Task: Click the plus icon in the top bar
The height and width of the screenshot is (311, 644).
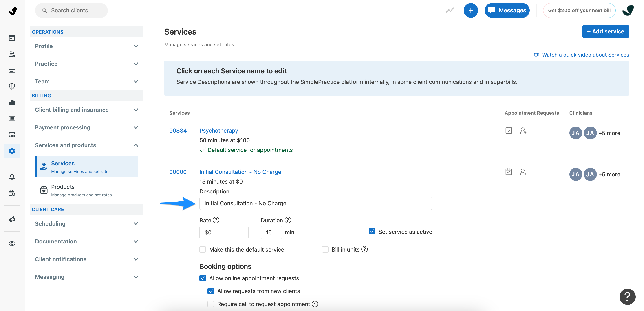Action: coord(471,10)
